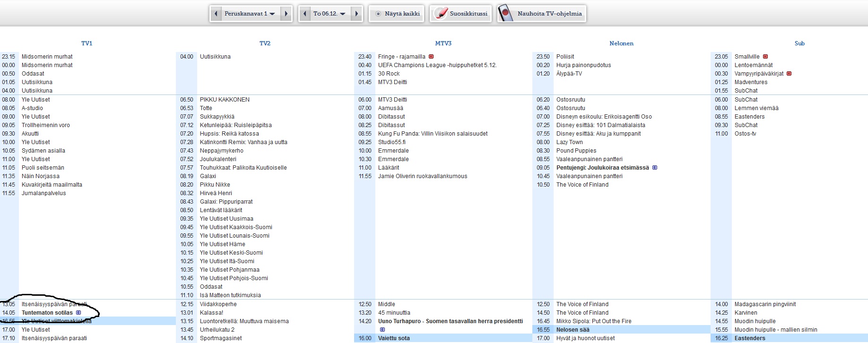Select the Näytä kaikki radio button
Screen dimensions: 868x343
point(378,14)
